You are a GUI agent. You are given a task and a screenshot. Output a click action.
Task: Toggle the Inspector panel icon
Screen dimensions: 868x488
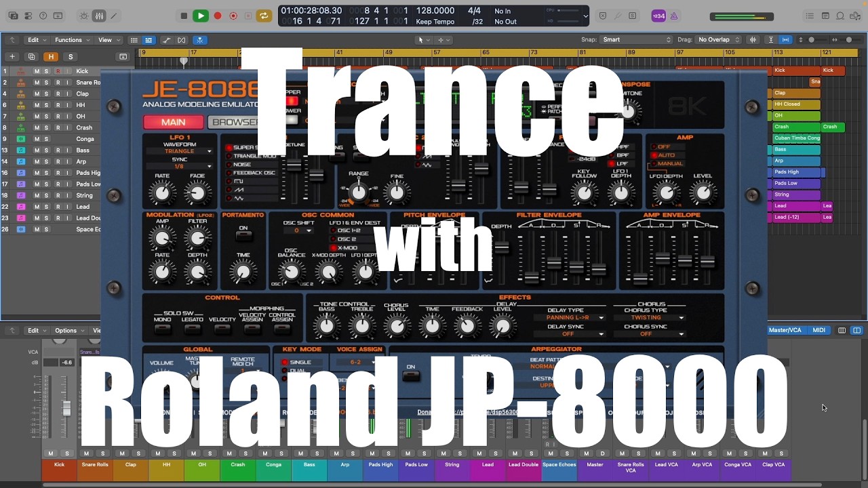click(28, 16)
